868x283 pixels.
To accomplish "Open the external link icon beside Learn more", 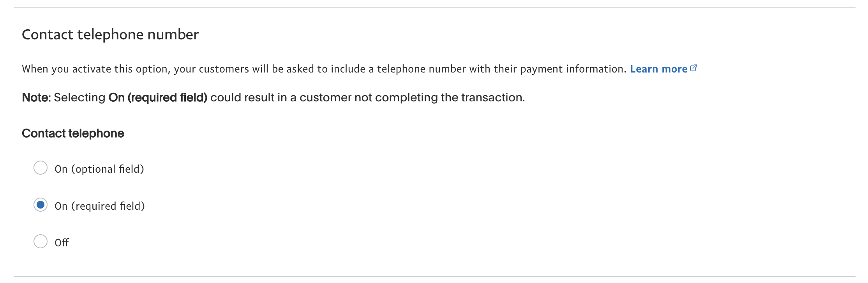I will coord(693,68).
